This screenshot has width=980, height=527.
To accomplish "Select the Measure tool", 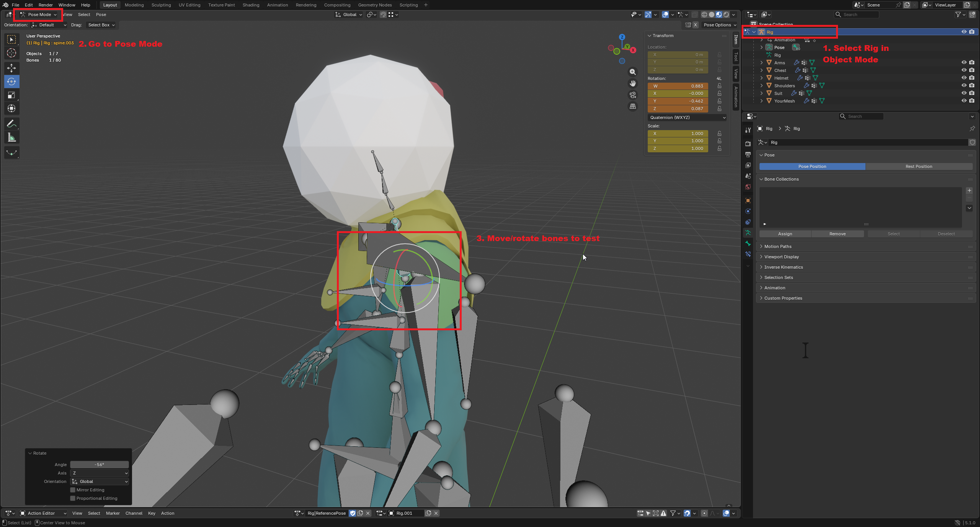I will point(11,138).
